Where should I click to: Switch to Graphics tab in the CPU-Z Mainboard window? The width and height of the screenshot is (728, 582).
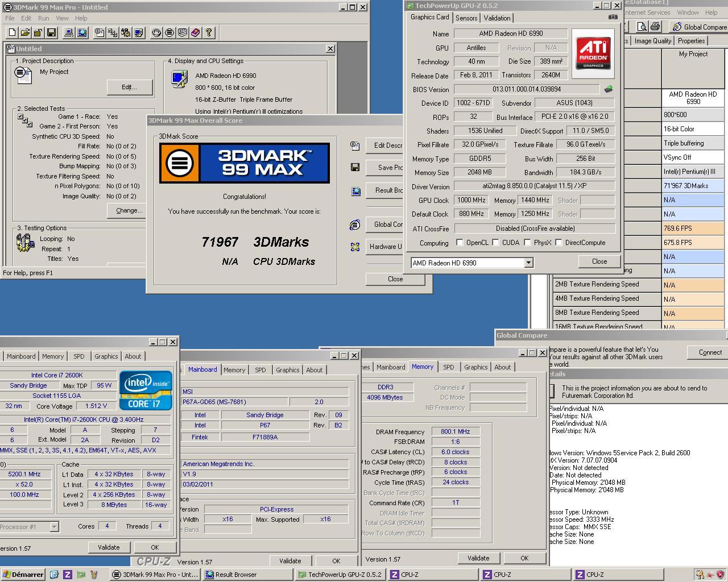point(288,370)
